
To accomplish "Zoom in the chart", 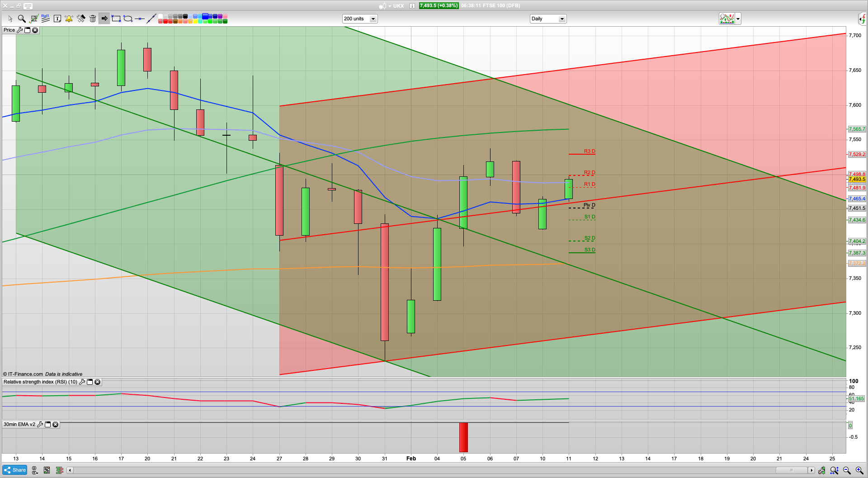I will (859, 470).
